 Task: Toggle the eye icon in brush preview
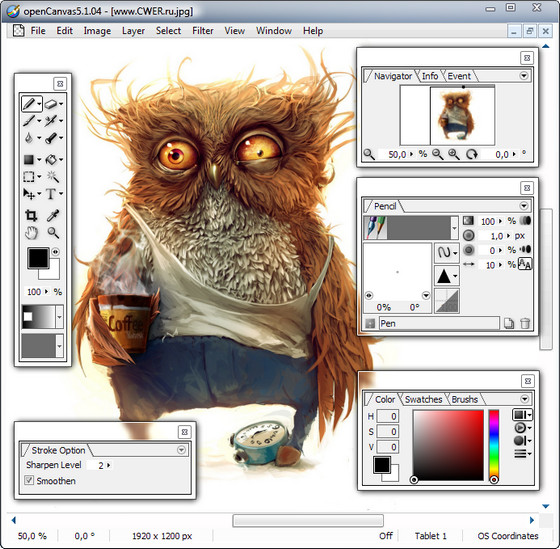(x=369, y=295)
